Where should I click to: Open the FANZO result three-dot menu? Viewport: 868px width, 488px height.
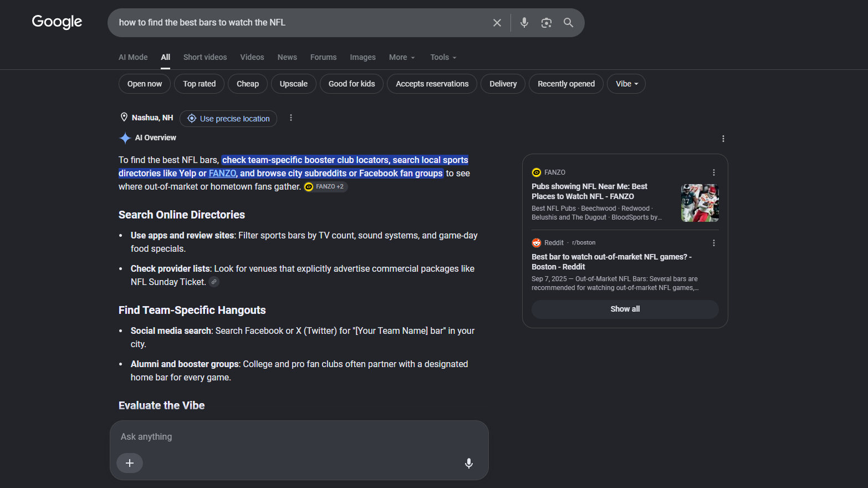click(x=714, y=172)
